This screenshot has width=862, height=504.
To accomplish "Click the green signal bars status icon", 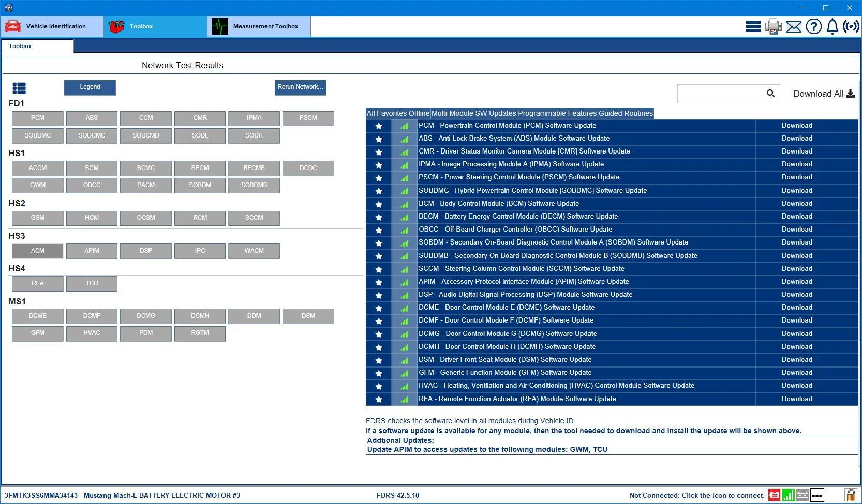I will [789, 495].
